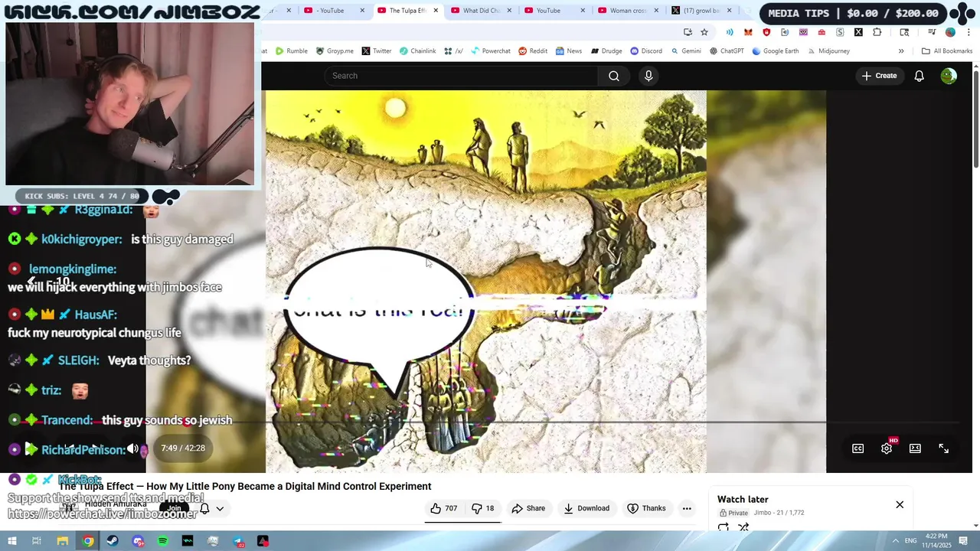Image resolution: width=980 pixels, height=551 pixels.
Task: Open video settings gear
Action: coord(887,448)
